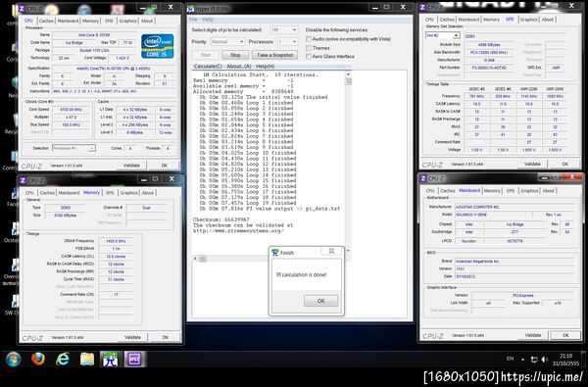
Task: Open Internet Explorer from the taskbar
Action: (63, 360)
